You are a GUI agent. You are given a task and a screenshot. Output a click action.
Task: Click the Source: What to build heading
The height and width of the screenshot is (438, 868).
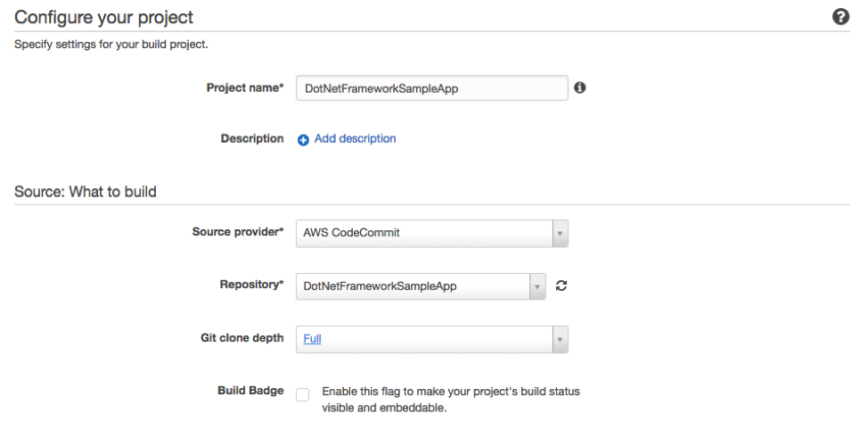86,192
